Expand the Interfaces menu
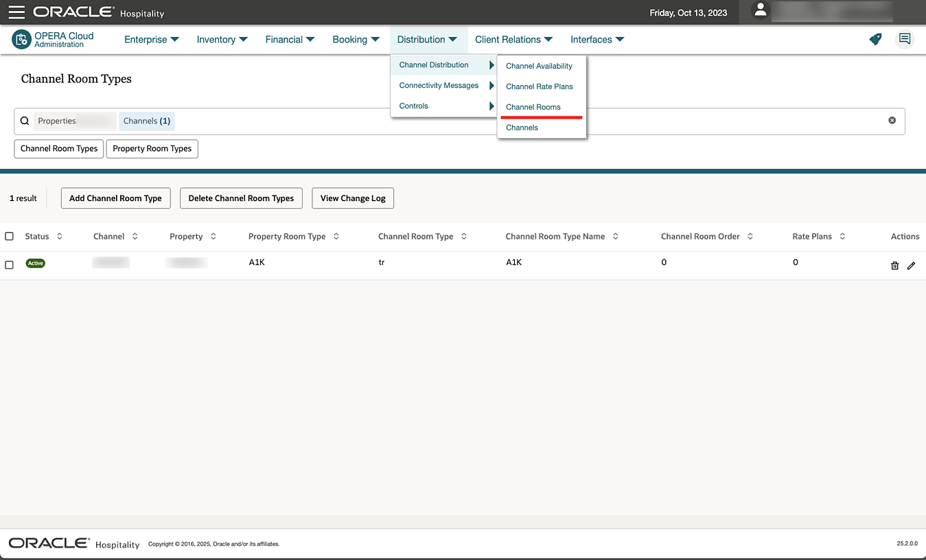Viewport: 926px width, 560px height. (598, 39)
